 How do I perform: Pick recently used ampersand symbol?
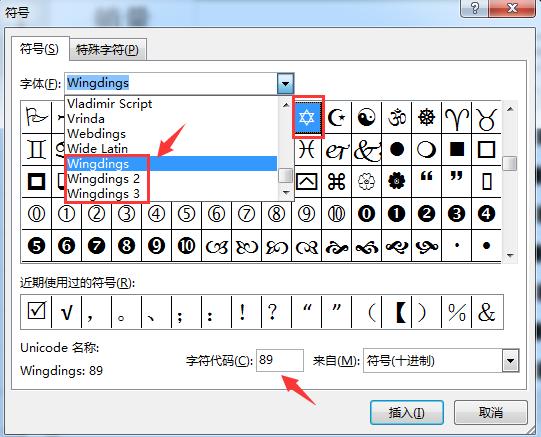click(x=486, y=311)
